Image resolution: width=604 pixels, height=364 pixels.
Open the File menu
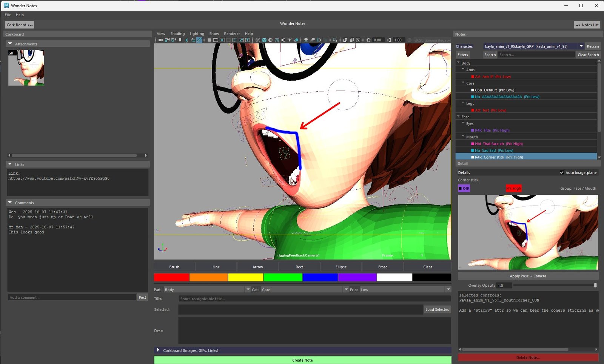pos(7,15)
